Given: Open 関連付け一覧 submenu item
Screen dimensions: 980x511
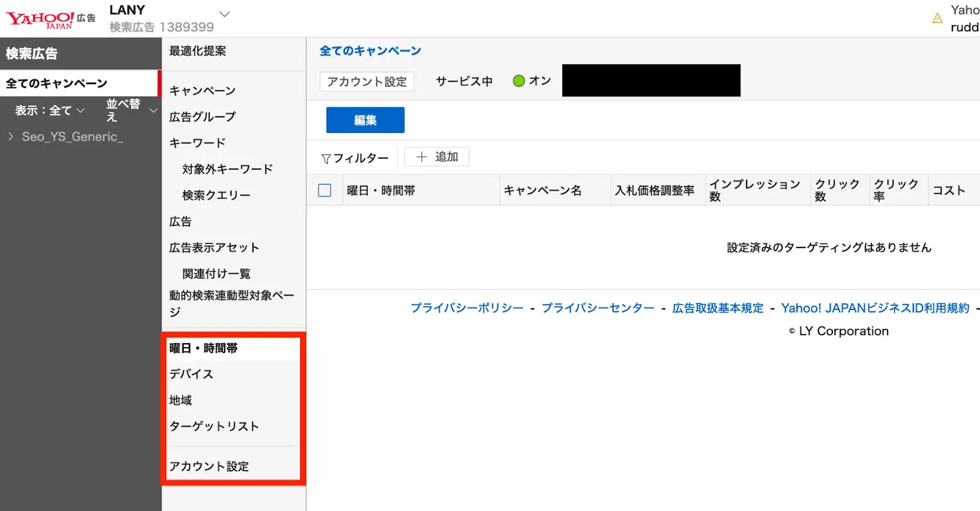Looking at the screenshot, I should click(x=216, y=274).
